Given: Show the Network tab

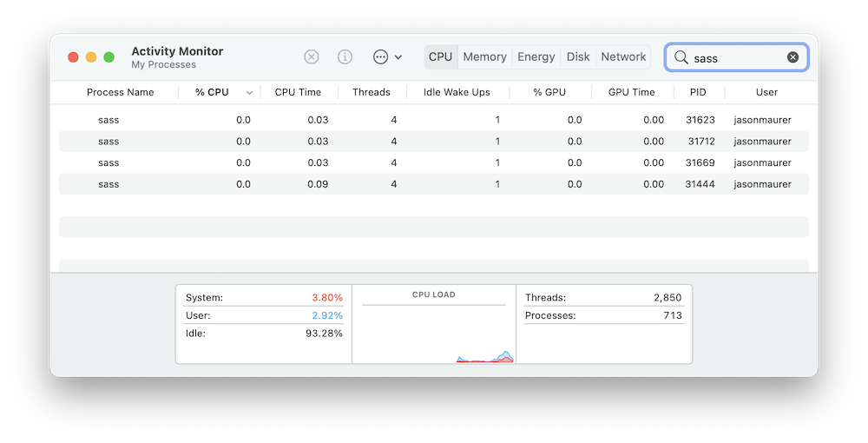Looking at the screenshot, I should 623,57.
